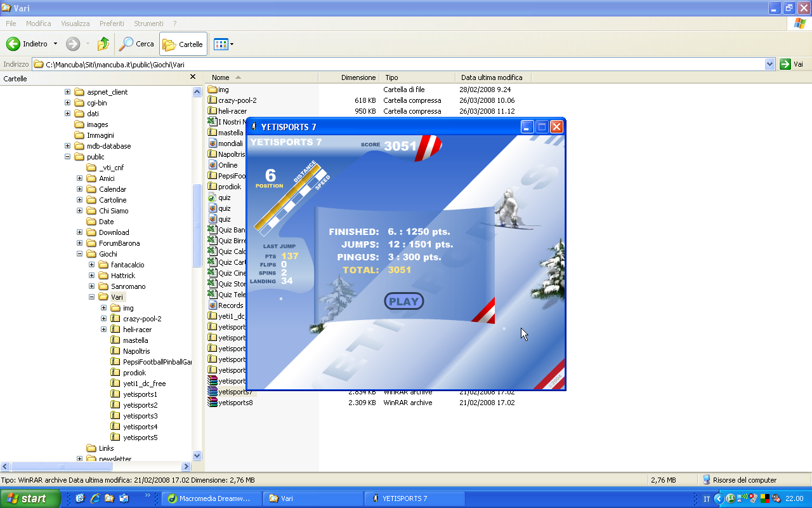Click the Yetisports 7 window title icon
The image size is (812, 508).
[254, 127]
